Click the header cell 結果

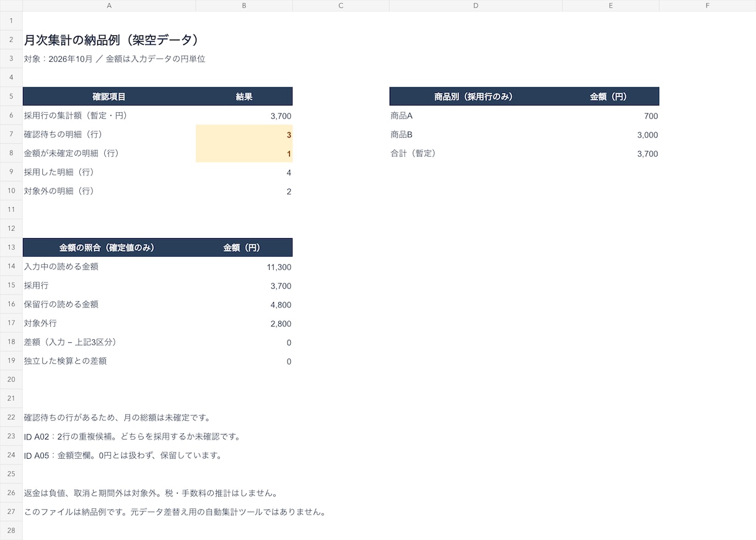click(x=244, y=96)
